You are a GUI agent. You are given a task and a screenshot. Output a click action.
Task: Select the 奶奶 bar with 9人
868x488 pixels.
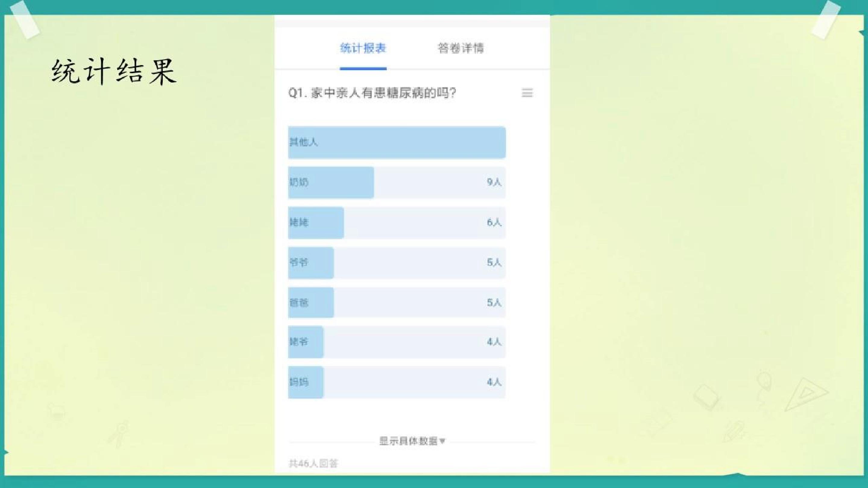pos(397,182)
